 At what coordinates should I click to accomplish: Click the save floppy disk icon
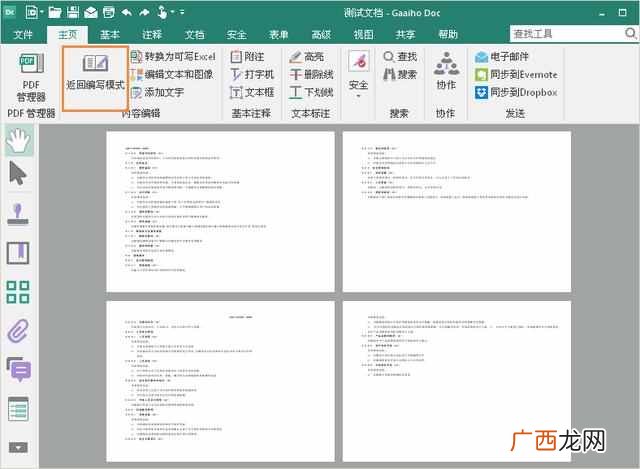click(x=73, y=13)
